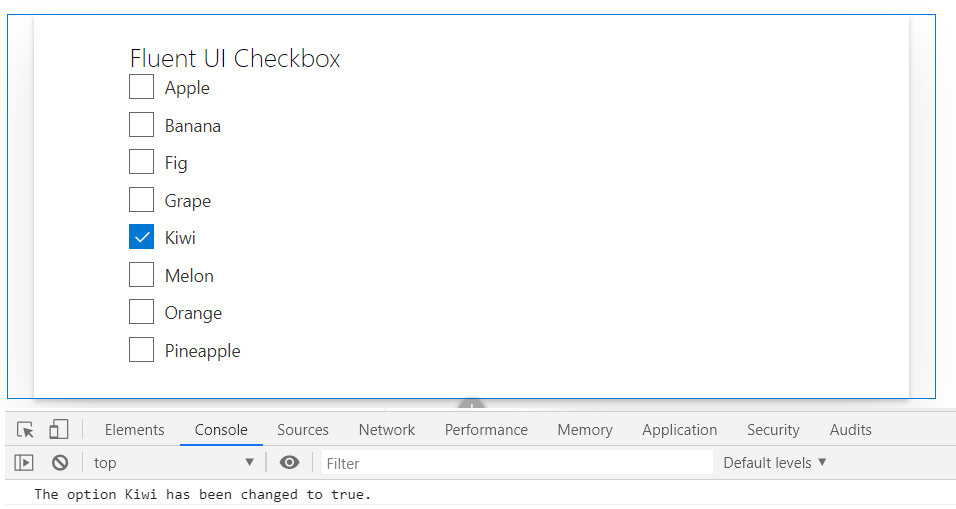
Task: Toggle the device toolbar icon
Action: [58, 430]
